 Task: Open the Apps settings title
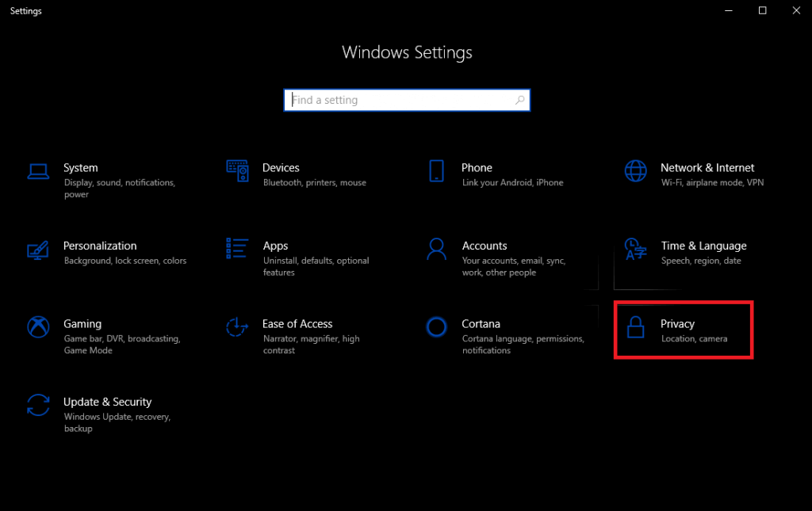point(275,246)
